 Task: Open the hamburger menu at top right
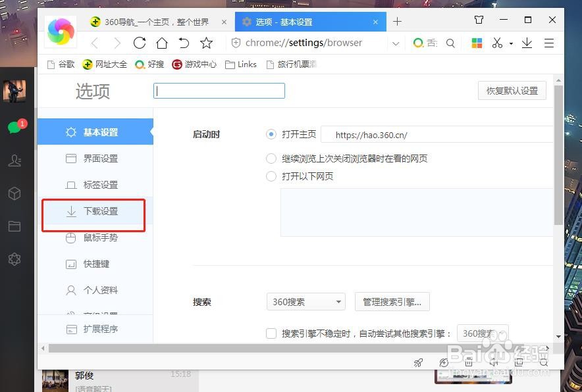(x=549, y=42)
